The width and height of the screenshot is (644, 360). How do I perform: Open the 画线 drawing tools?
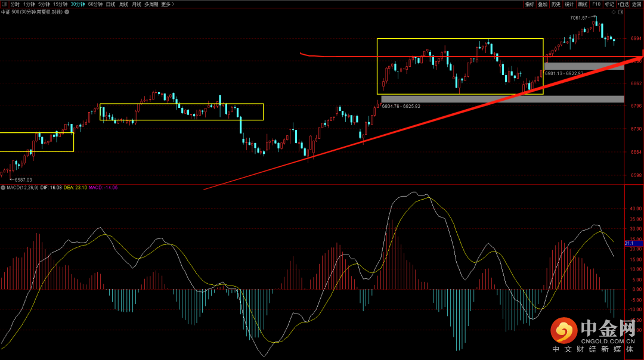[583, 4]
